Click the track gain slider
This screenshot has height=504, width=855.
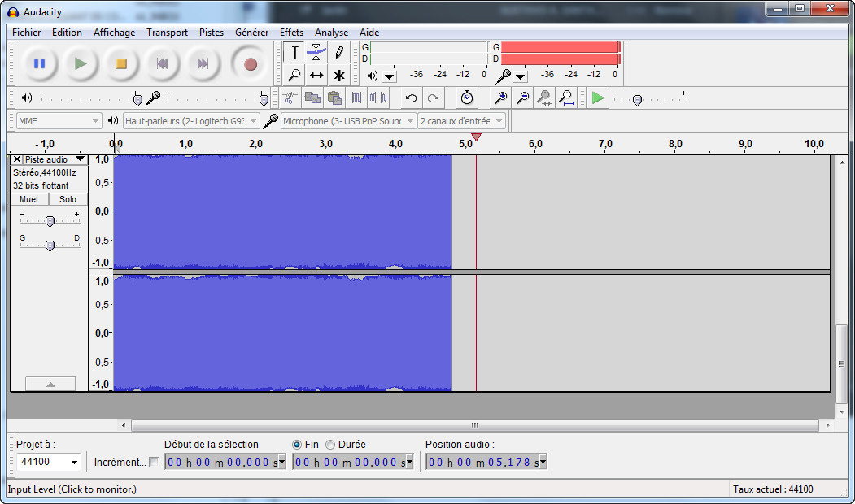point(50,220)
